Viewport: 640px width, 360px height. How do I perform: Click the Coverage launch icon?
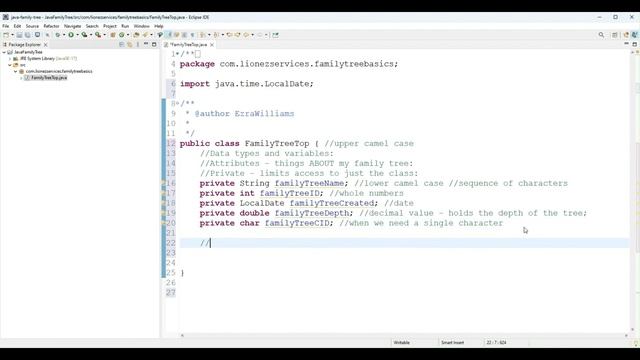coord(84,35)
